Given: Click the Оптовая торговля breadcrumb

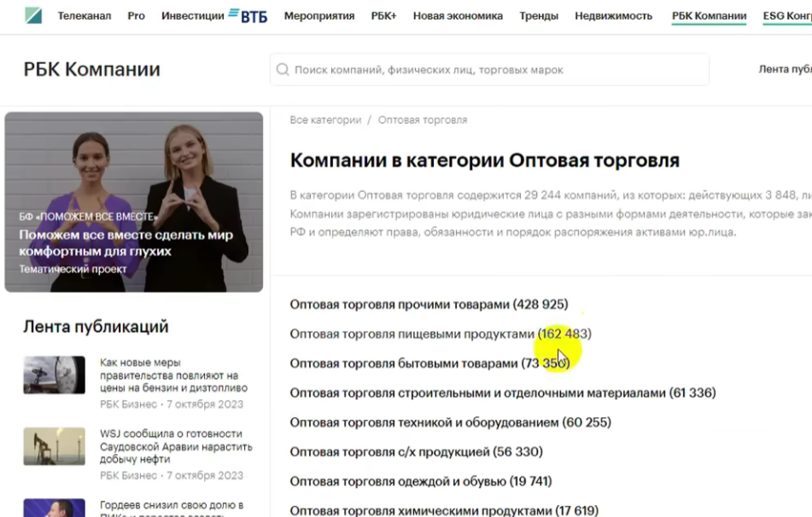Looking at the screenshot, I should [x=423, y=120].
